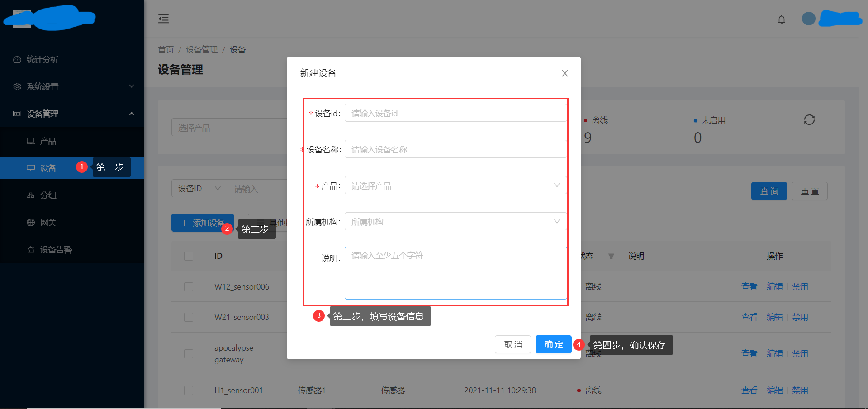This screenshot has width=868, height=409.
Task: Disable W12_sensor006 via 禁用 link
Action: tap(800, 287)
